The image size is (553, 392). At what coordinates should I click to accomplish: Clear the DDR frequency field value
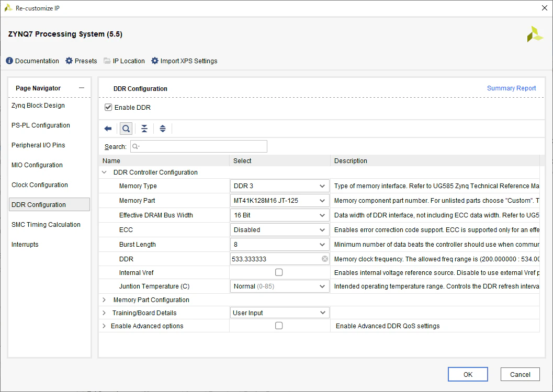point(325,259)
